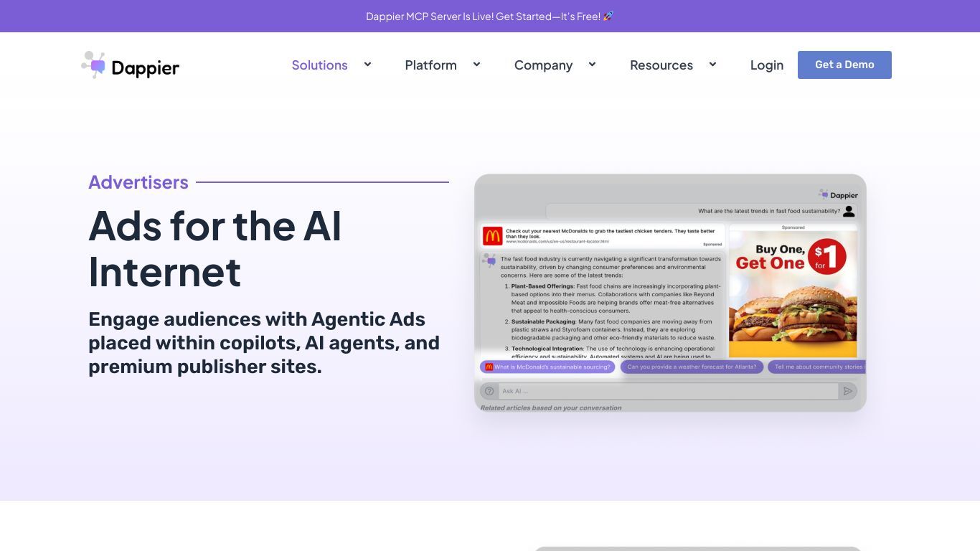Open the Platform menu
980x551 pixels.
tap(430, 65)
